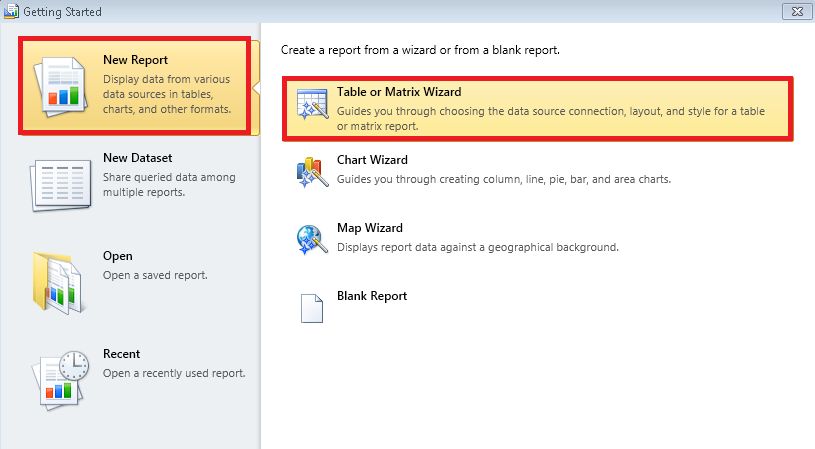The image size is (815, 449).
Task: Click the Report Builder icon in title bar
Action: (x=11, y=11)
